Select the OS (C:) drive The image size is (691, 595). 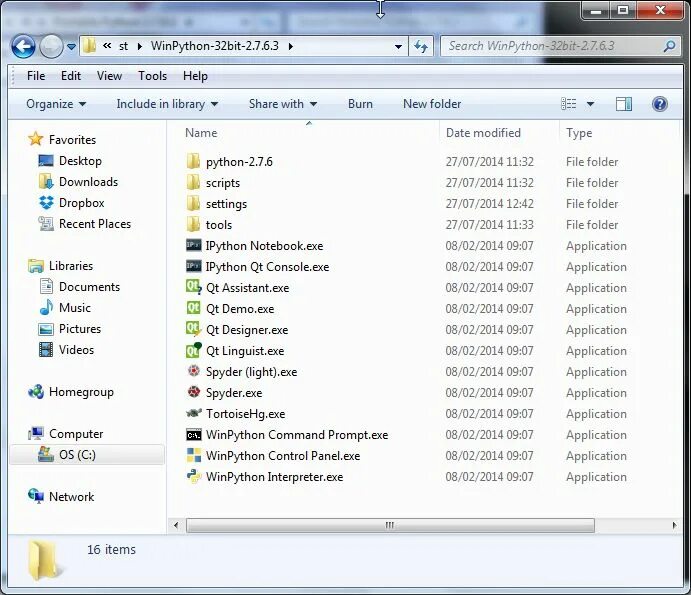87,455
